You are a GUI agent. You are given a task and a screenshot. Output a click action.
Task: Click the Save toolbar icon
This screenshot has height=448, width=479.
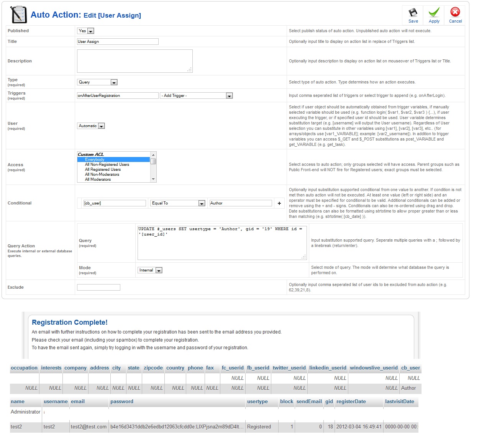413,13
